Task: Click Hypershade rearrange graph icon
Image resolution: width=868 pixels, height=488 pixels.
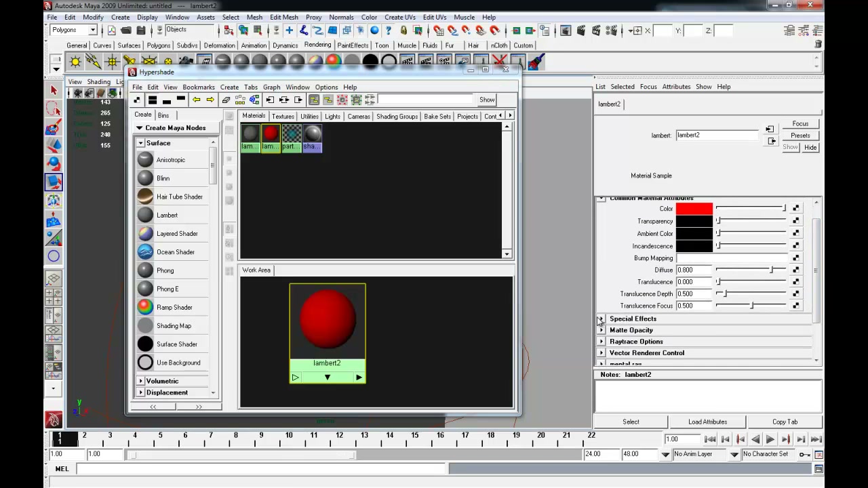Action: pyautogui.click(x=240, y=100)
